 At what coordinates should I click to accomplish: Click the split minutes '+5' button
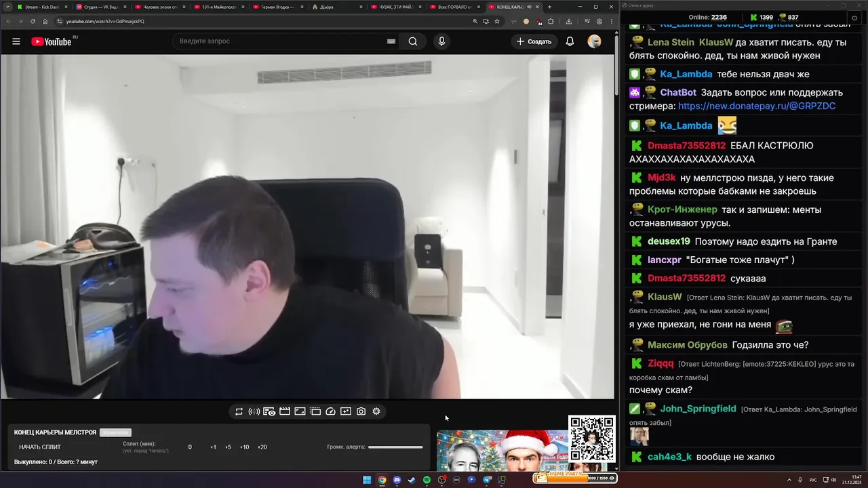point(228,447)
